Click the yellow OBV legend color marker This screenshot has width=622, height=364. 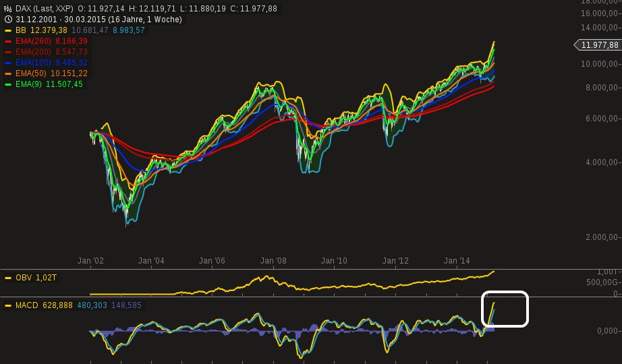(x=8, y=278)
